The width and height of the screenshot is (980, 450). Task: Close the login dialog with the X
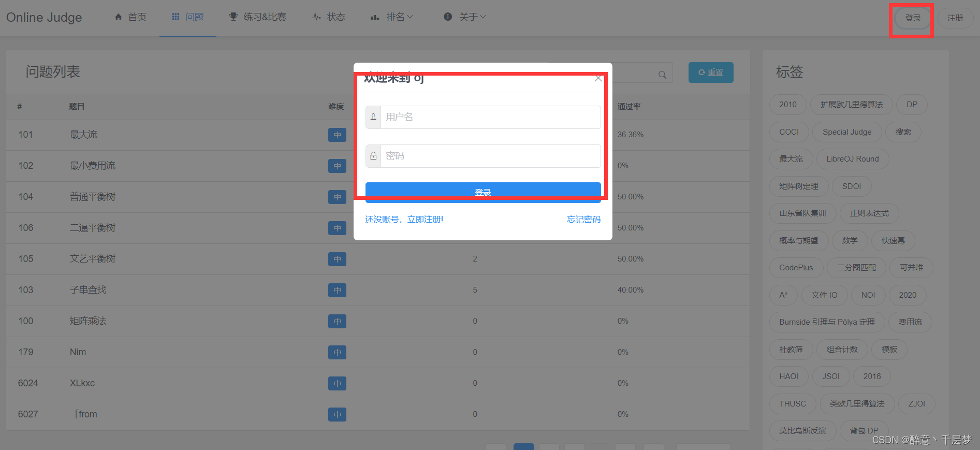pos(598,78)
